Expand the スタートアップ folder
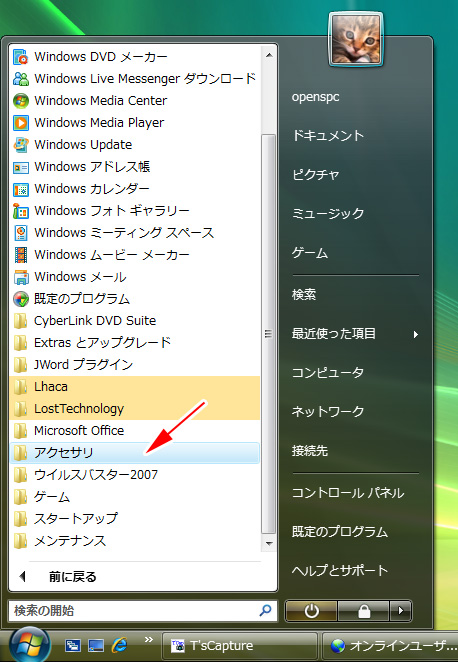 click(134, 518)
